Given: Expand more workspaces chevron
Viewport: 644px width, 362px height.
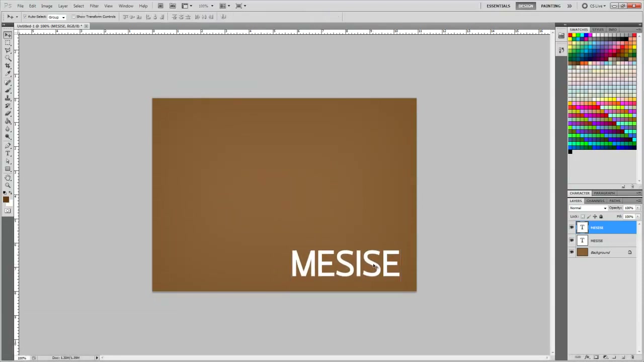Looking at the screenshot, I should tap(570, 6).
